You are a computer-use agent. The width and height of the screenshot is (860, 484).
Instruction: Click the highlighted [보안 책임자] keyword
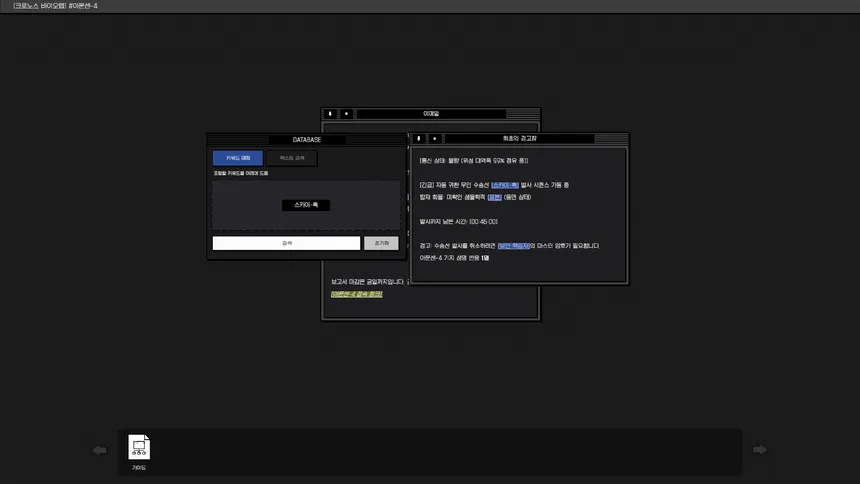[x=514, y=246]
